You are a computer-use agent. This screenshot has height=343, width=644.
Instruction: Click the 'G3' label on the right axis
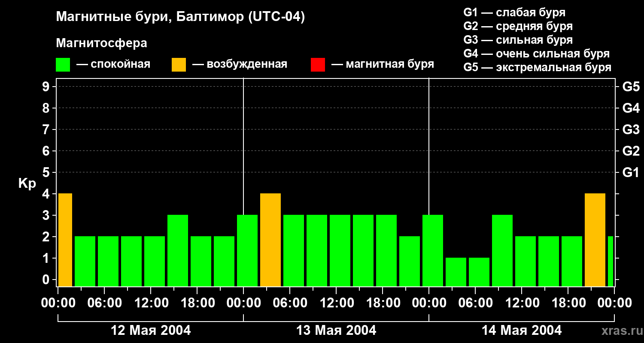pyautogui.click(x=631, y=129)
